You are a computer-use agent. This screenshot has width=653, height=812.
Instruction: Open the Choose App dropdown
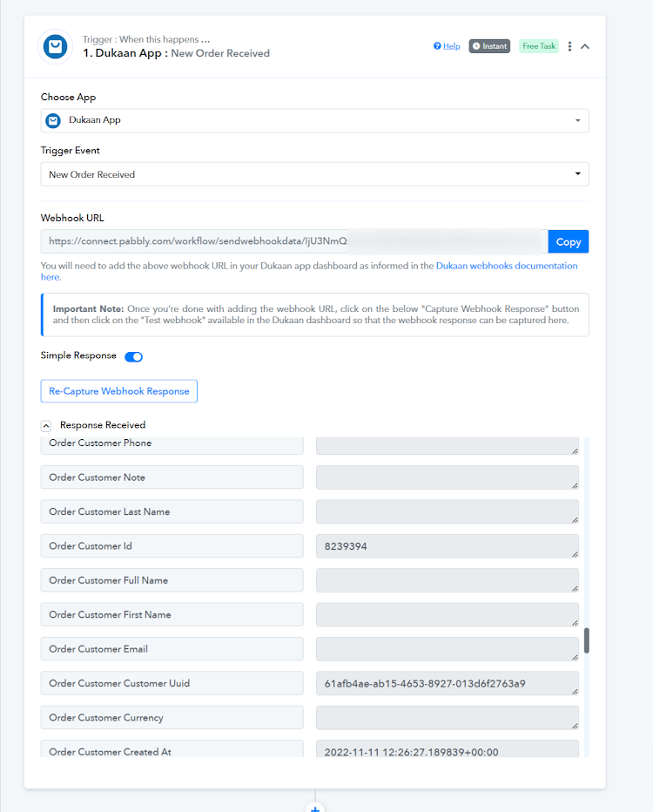pos(314,120)
